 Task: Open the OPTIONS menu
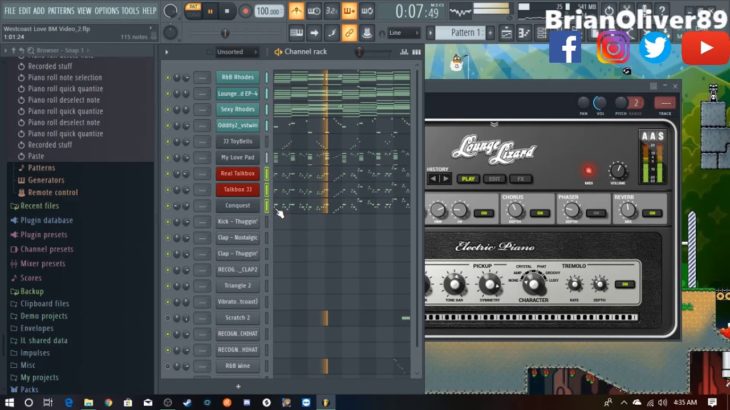106,11
